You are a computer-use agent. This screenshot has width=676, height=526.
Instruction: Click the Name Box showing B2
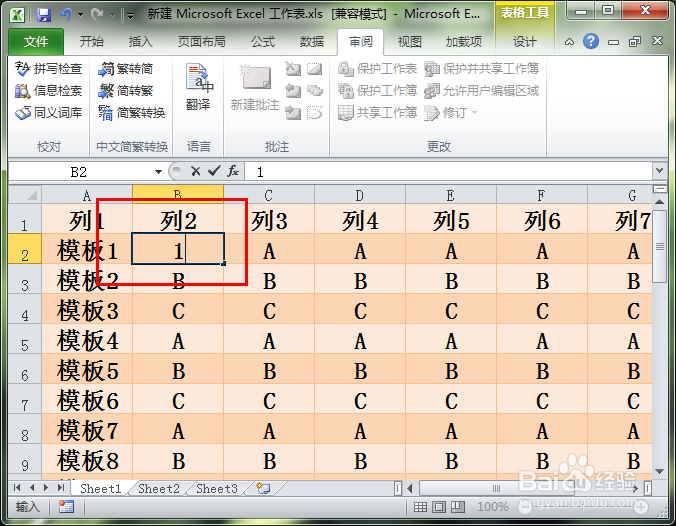[x=79, y=172]
